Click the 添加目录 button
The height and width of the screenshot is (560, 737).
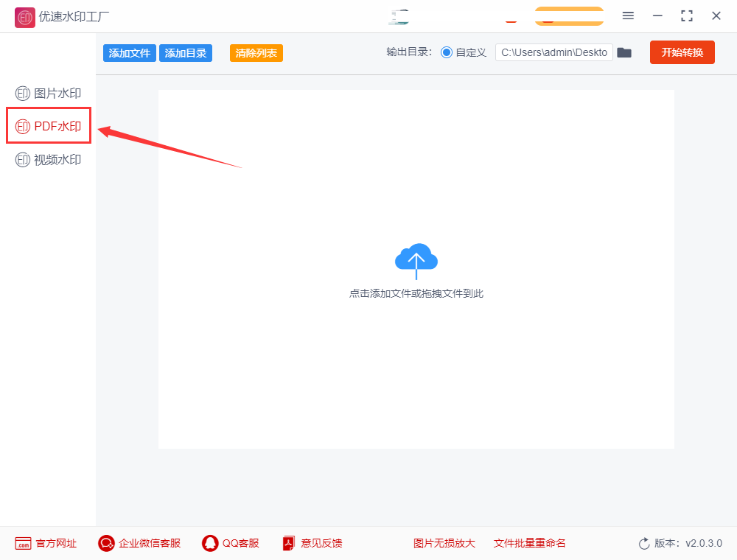pos(186,53)
